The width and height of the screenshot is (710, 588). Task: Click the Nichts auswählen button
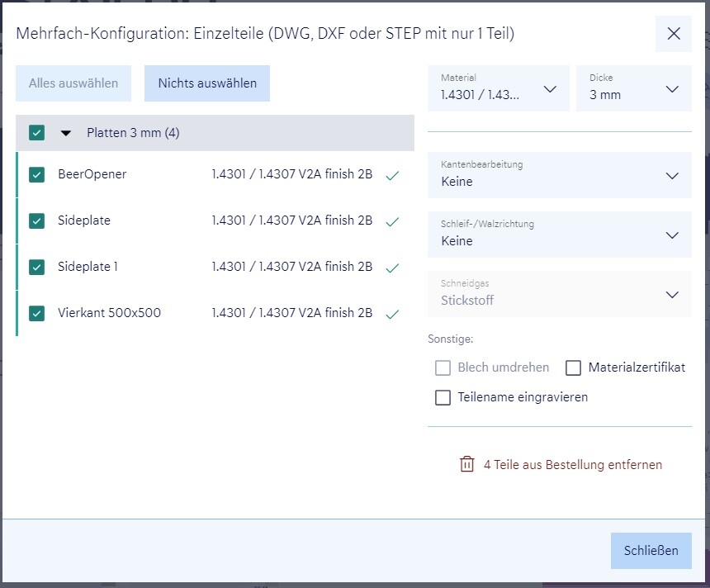point(207,83)
